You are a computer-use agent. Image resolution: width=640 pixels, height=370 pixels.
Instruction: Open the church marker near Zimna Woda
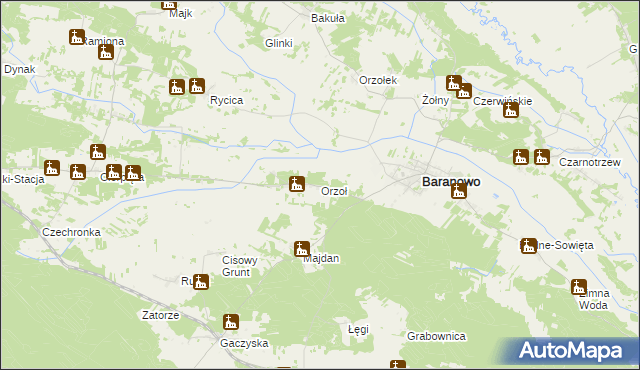pos(579,287)
